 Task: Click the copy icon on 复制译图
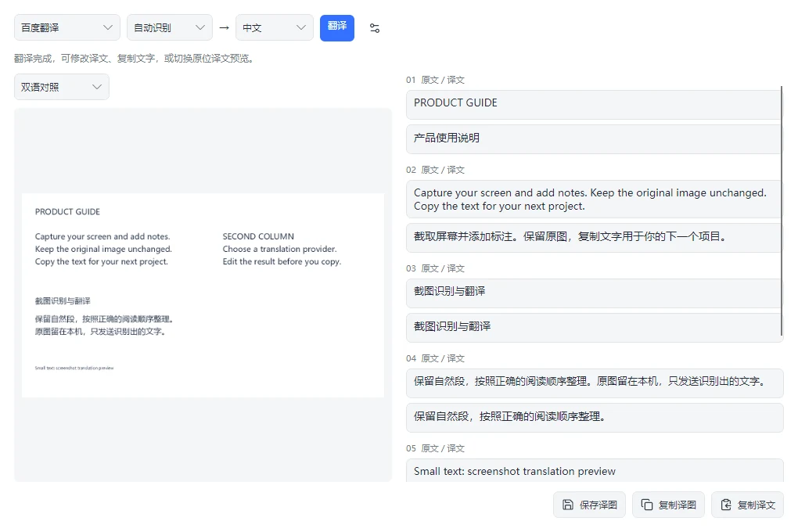click(x=646, y=505)
